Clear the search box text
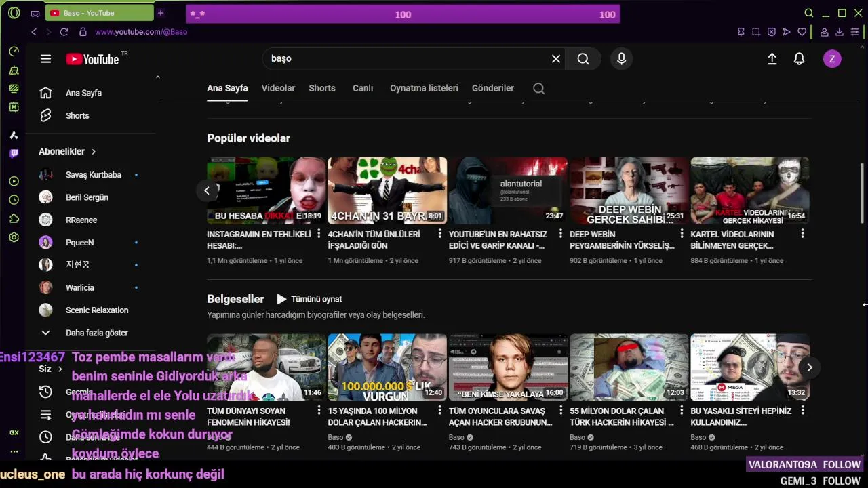868x488 pixels. click(556, 59)
